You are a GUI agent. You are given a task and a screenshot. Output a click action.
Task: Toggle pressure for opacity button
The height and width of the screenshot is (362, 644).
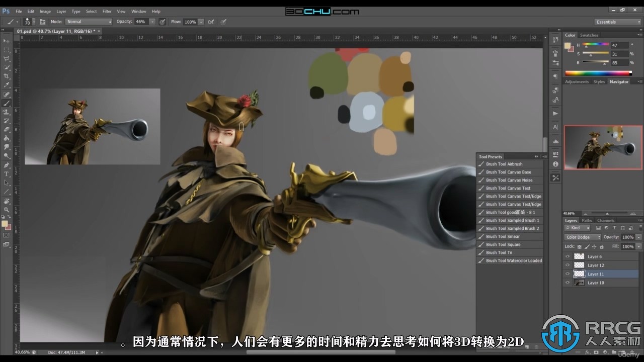(163, 22)
